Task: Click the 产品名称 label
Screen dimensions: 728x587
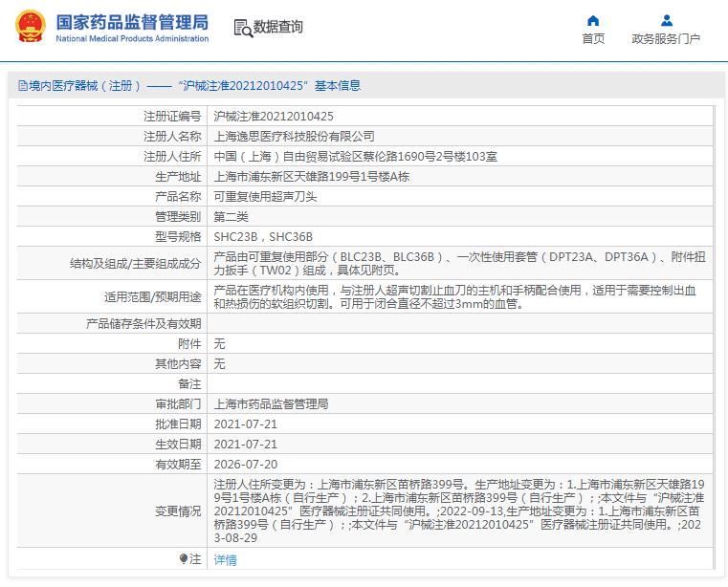Action: pos(178,196)
